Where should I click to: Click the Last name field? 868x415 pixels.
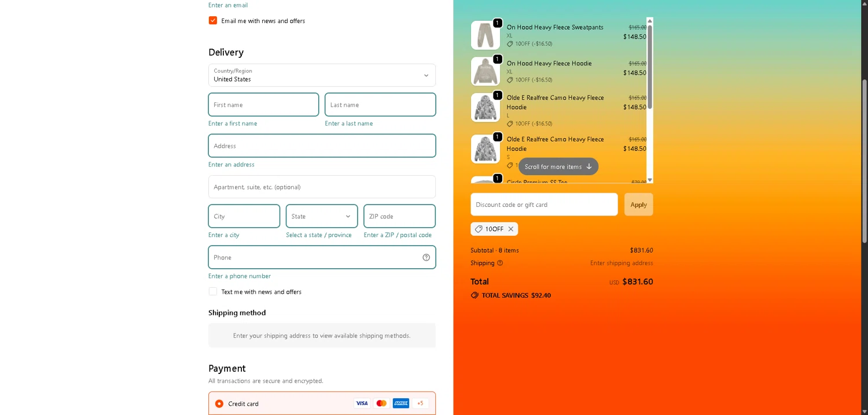[x=380, y=105]
